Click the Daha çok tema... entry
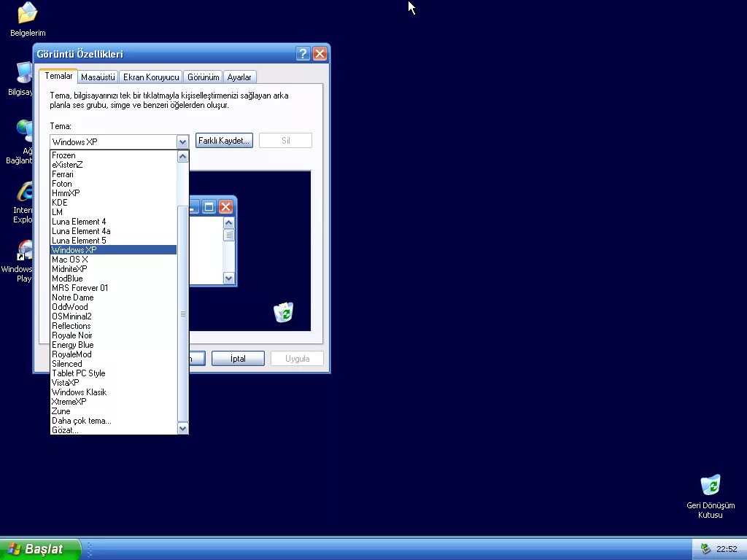Viewport: 747px width, 560px height. coord(113,421)
